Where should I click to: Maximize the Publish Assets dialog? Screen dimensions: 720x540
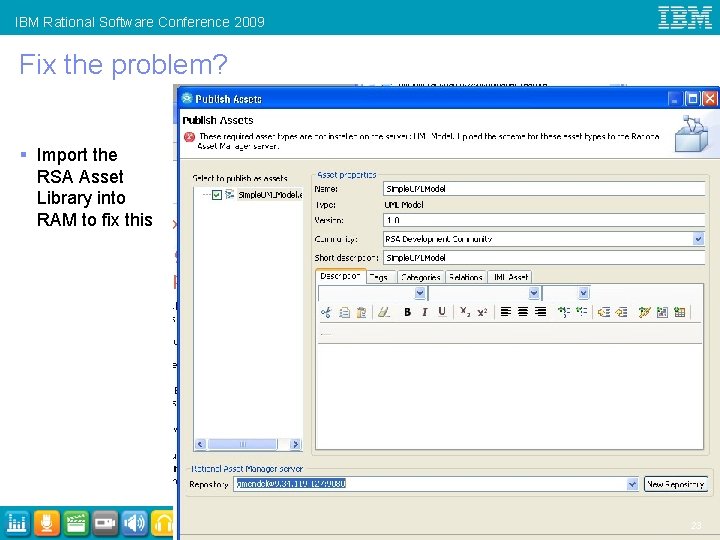[692, 99]
